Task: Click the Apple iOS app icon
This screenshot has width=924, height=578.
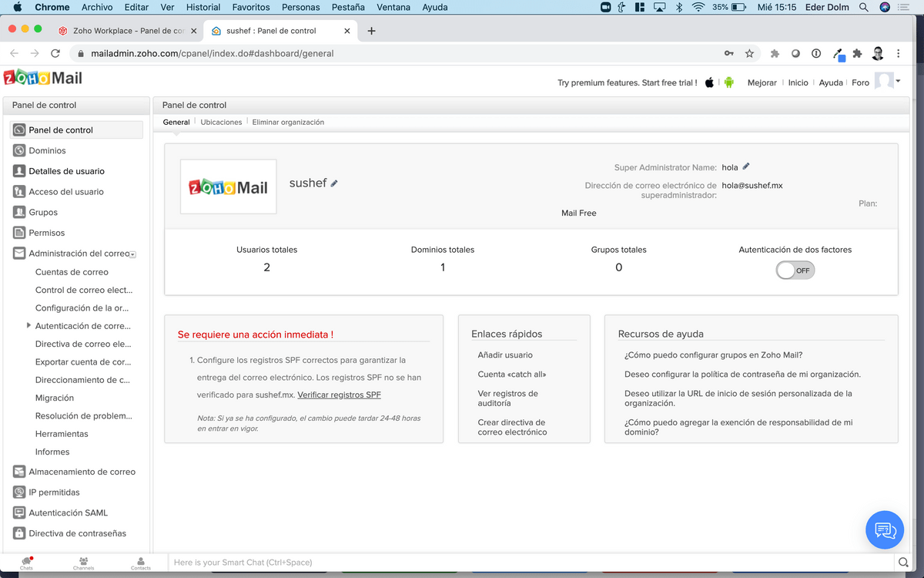Action: click(709, 82)
